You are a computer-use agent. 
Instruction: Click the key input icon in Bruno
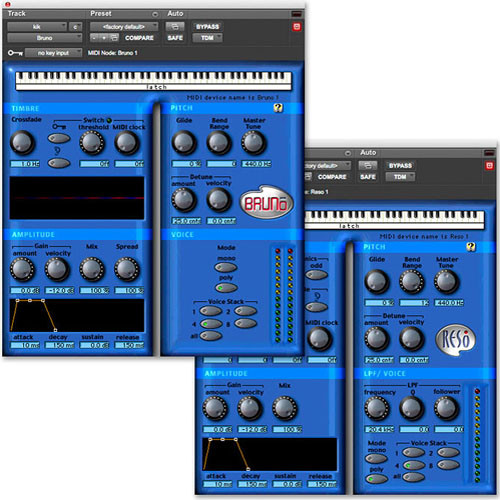pos(15,53)
